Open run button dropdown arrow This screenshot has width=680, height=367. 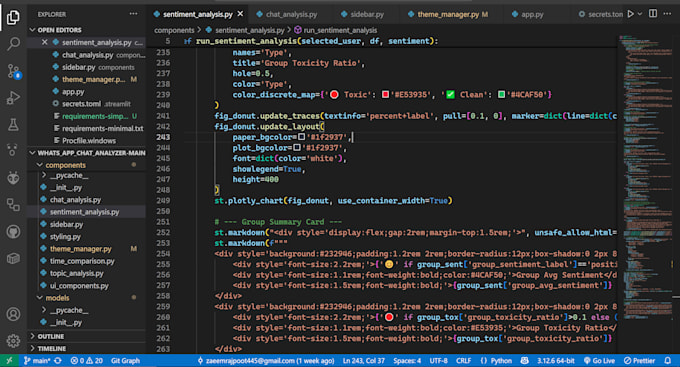pyautogui.click(x=640, y=14)
